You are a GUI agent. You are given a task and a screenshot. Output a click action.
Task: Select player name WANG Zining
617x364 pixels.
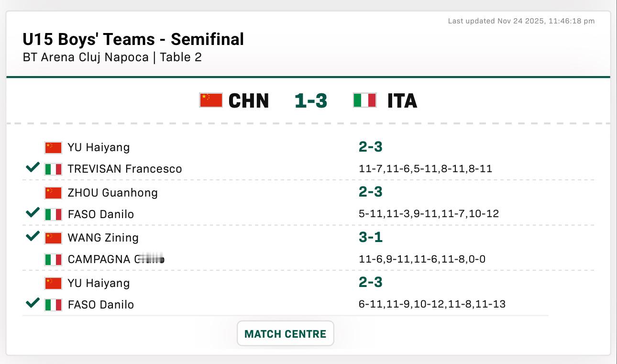pyautogui.click(x=103, y=238)
